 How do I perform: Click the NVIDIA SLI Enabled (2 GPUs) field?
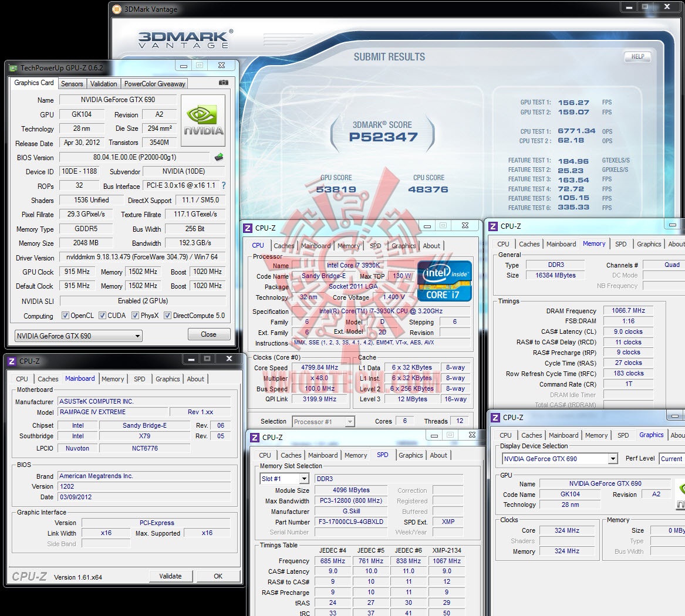[143, 301]
